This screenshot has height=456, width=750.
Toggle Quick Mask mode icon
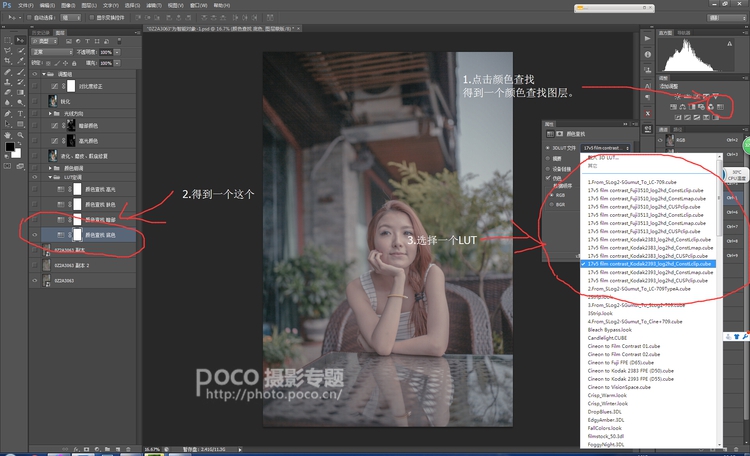(8, 166)
